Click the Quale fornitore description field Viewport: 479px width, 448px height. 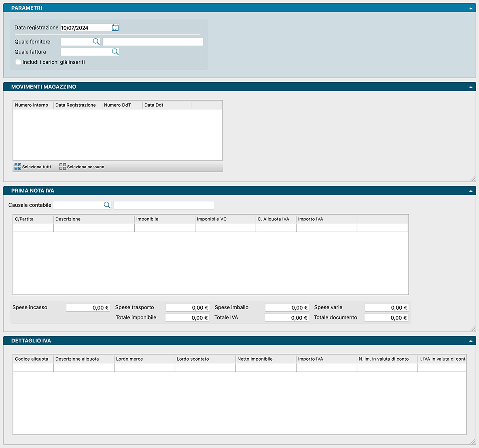click(x=153, y=42)
